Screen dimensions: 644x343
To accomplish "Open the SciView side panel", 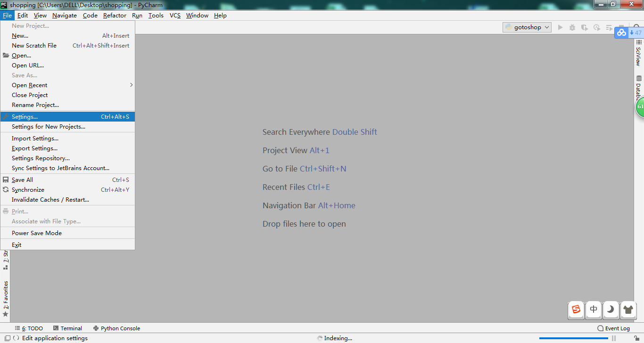I will (639, 53).
